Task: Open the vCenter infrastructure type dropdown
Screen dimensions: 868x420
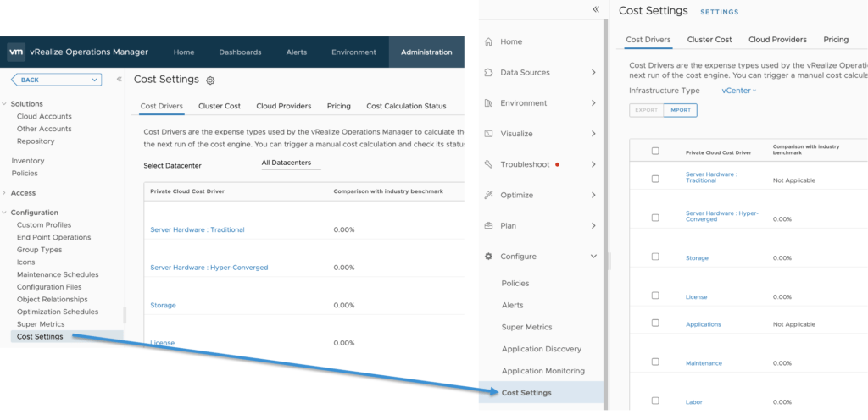Action: (739, 91)
